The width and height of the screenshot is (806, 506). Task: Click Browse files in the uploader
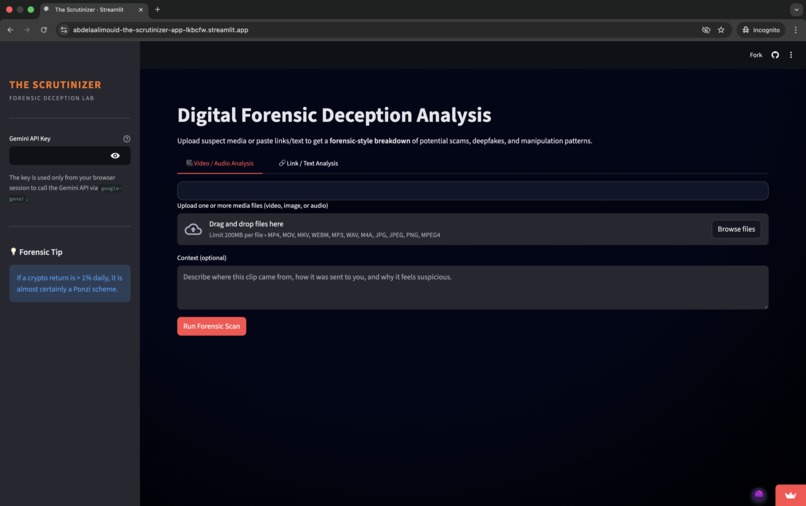point(736,229)
